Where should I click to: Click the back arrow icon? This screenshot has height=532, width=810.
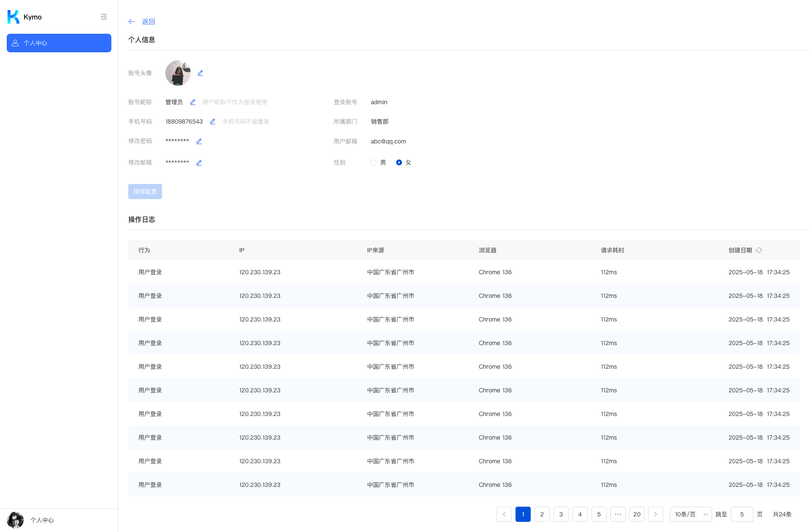(132, 22)
